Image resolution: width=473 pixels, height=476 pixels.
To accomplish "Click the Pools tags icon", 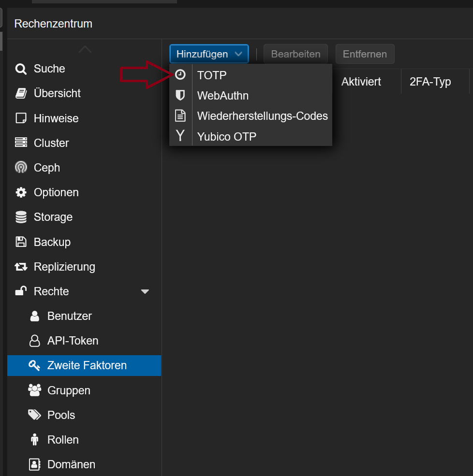I will [x=34, y=415].
